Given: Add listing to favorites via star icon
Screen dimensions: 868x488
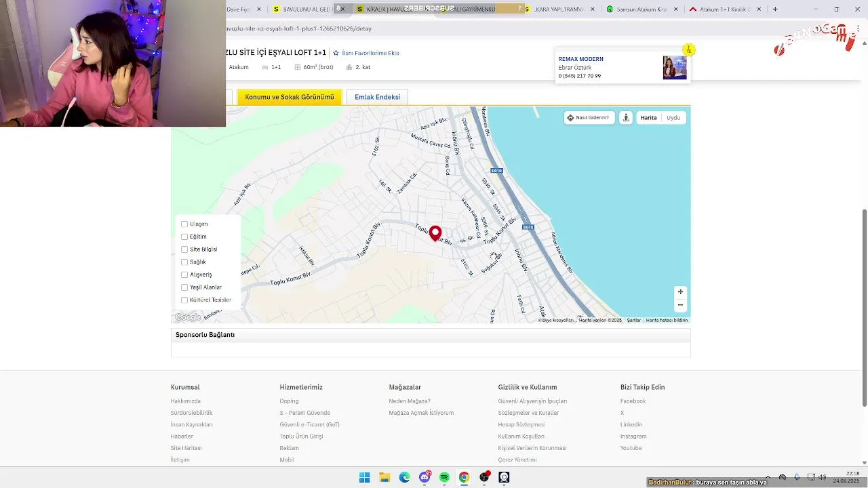Looking at the screenshot, I should [x=336, y=53].
